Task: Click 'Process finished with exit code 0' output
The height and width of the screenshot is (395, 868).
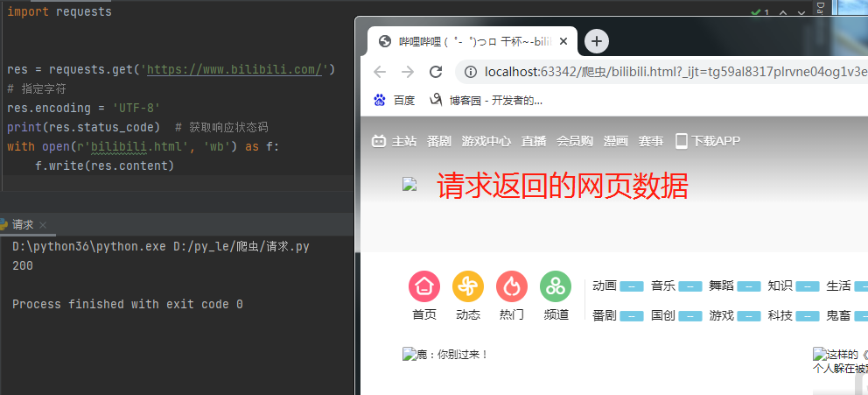Action: click(128, 304)
